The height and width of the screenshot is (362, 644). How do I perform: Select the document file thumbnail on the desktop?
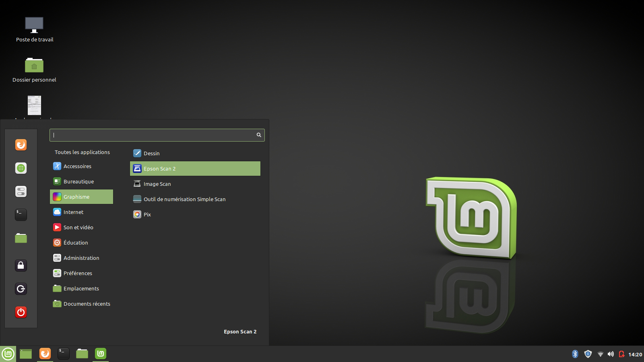[x=34, y=105]
